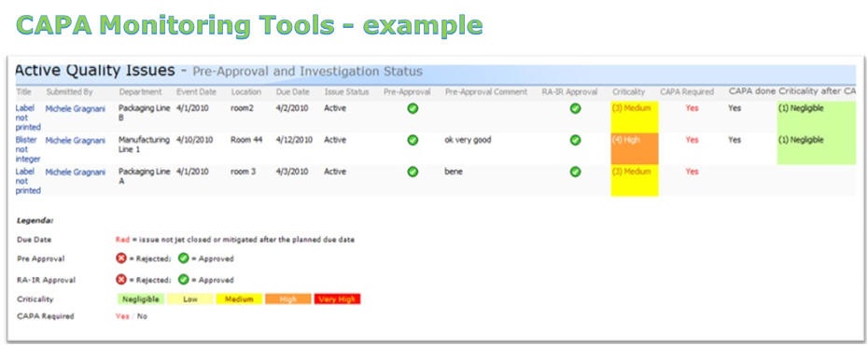The height and width of the screenshot is (345, 868).
Task: Click red Rejected icon in RA-IR Approval legend
Action: 121,279
